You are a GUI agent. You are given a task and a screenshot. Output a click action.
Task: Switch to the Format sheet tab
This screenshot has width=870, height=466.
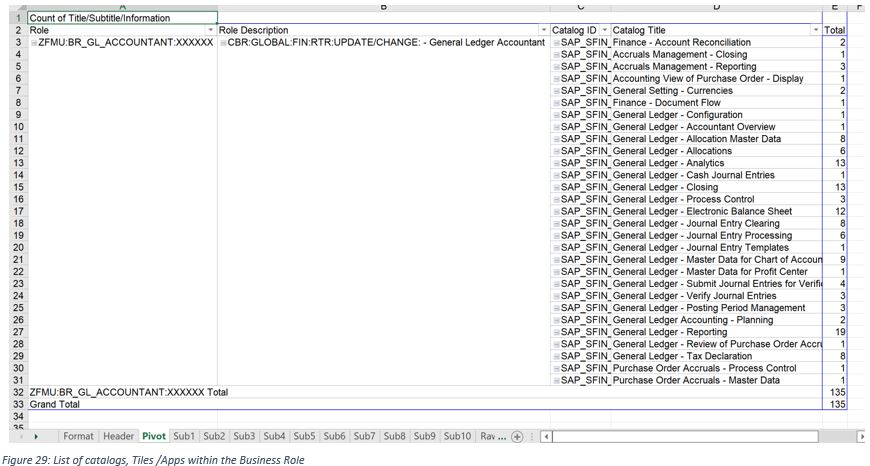click(78, 436)
